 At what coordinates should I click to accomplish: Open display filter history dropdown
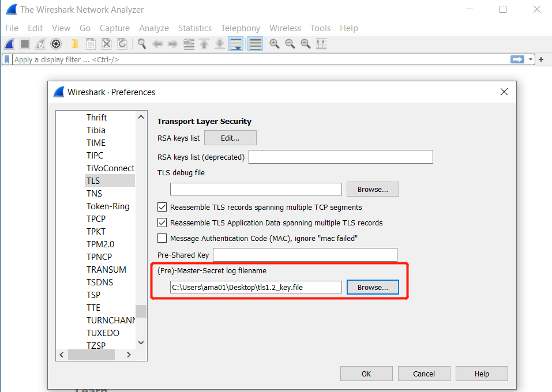click(x=531, y=59)
